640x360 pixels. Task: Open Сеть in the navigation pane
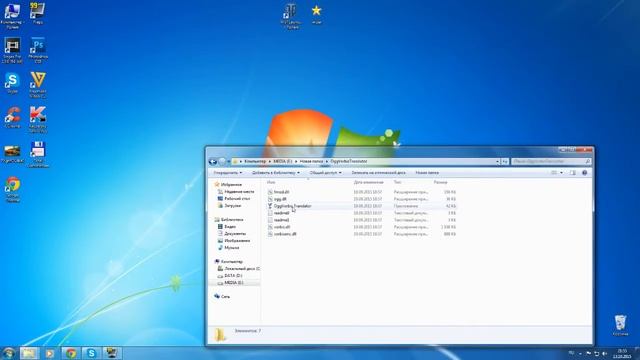[x=222, y=296]
